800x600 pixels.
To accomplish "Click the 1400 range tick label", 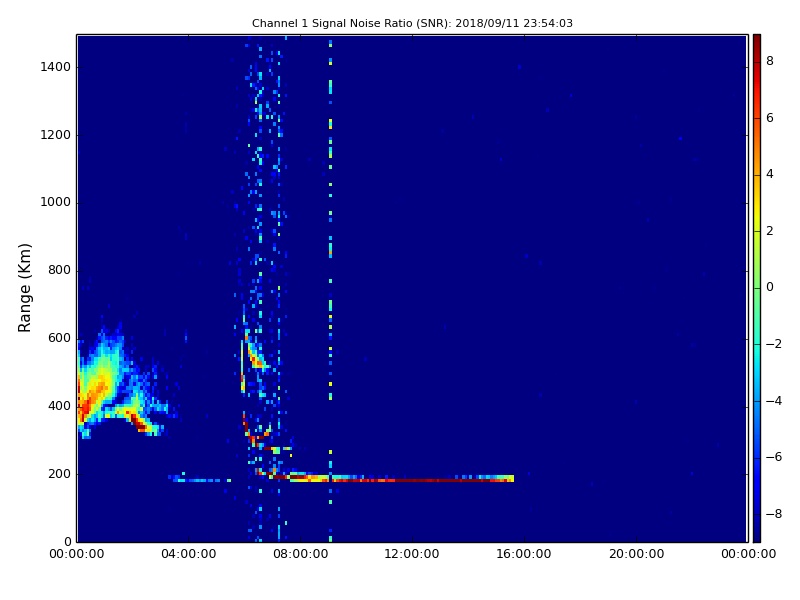I will click(55, 67).
